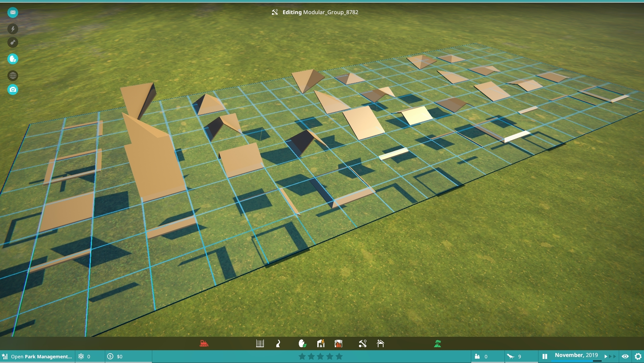The image size is (644, 363).
Task: Toggle the eye view visibility options
Action: (625, 356)
